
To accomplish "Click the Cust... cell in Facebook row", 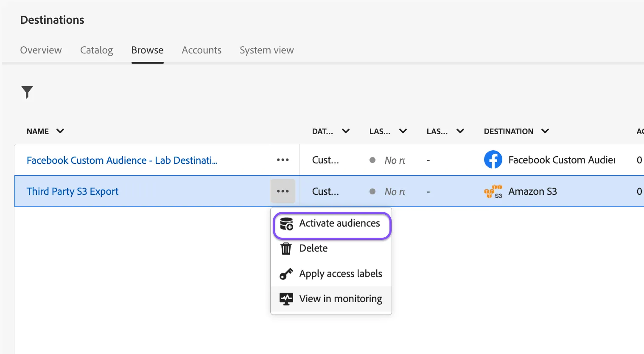I will pyautogui.click(x=325, y=160).
